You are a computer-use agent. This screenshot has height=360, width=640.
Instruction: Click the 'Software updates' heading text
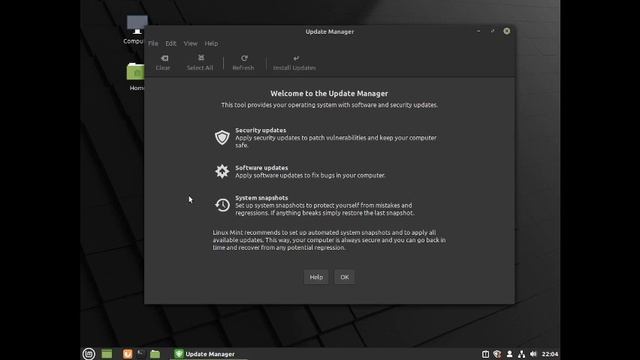(x=261, y=168)
